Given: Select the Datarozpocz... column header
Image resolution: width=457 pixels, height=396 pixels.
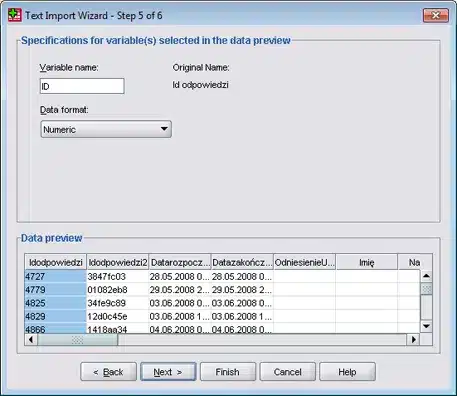Looking at the screenshot, I should tap(180, 262).
